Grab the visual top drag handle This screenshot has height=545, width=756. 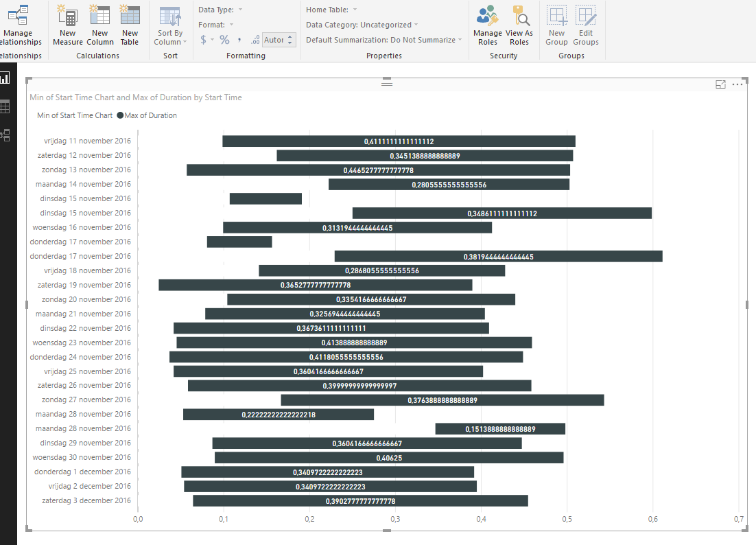[x=387, y=84]
